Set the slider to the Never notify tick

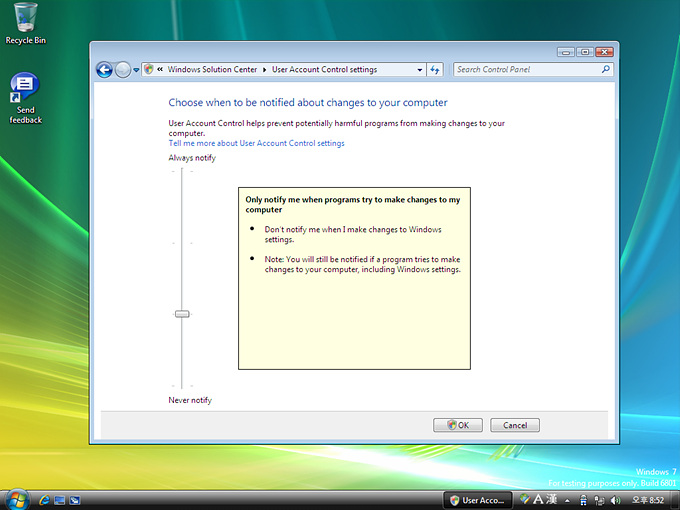pyautogui.click(x=182, y=386)
